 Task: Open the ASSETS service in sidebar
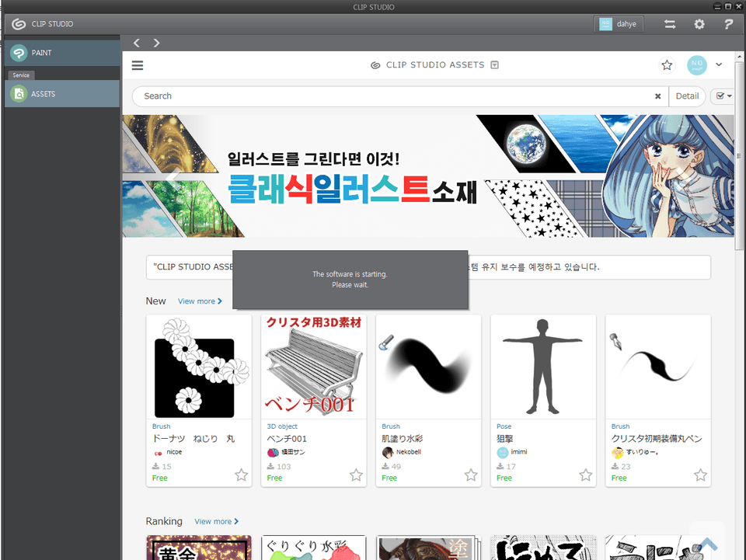(62, 94)
